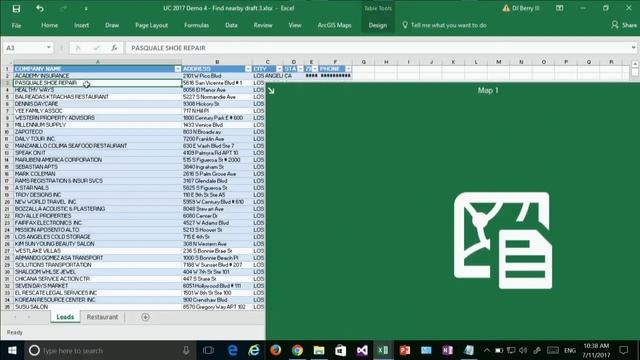
Task: Open File Explorer from taskbar
Action: click(319, 350)
